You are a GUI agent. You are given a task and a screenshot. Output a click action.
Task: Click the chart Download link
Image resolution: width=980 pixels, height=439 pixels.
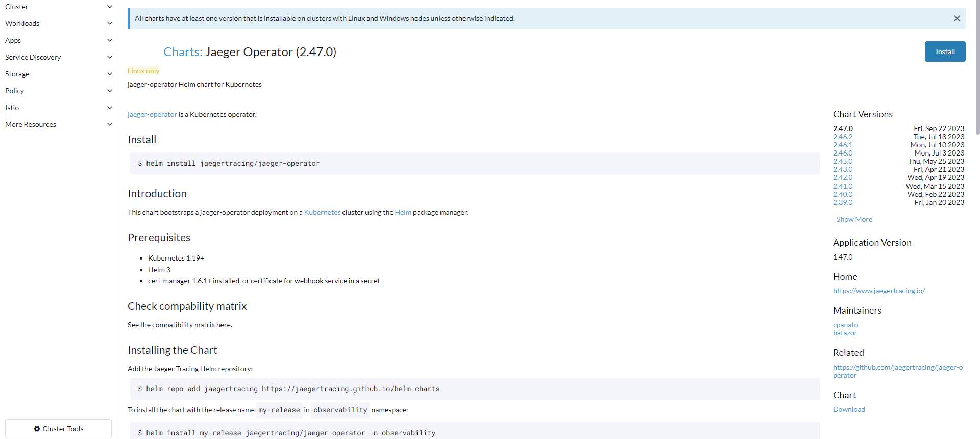(x=849, y=409)
